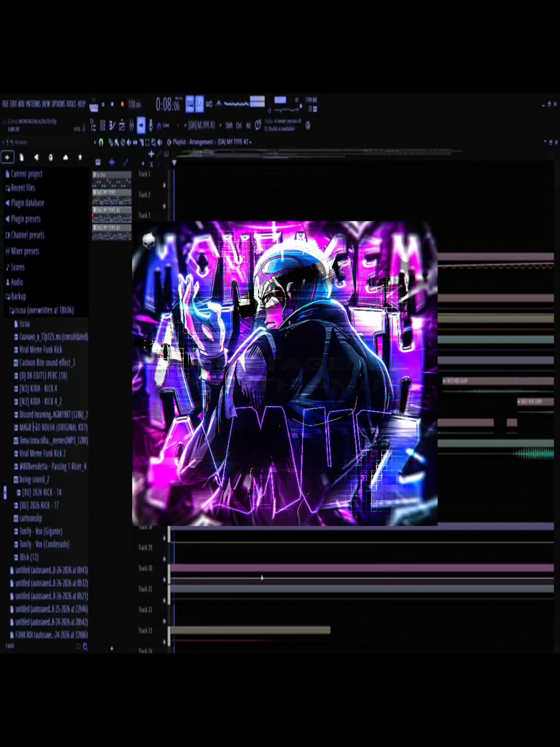Click the plus button in browser tabs
This screenshot has width=560, height=747.
pyautogui.click(x=7, y=157)
